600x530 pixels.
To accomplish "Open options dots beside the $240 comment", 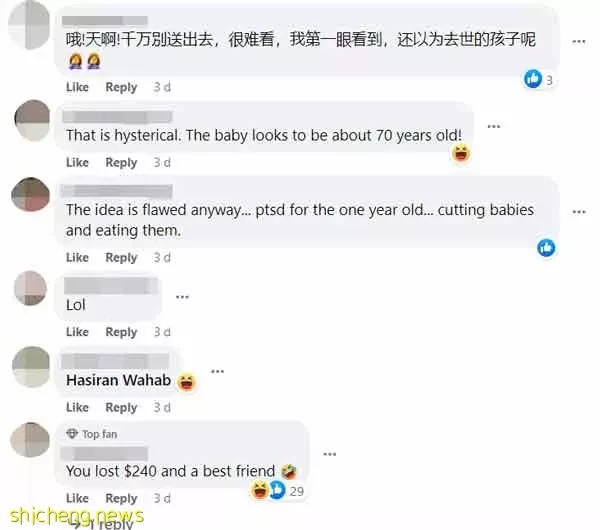I will (x=329, y=454).
